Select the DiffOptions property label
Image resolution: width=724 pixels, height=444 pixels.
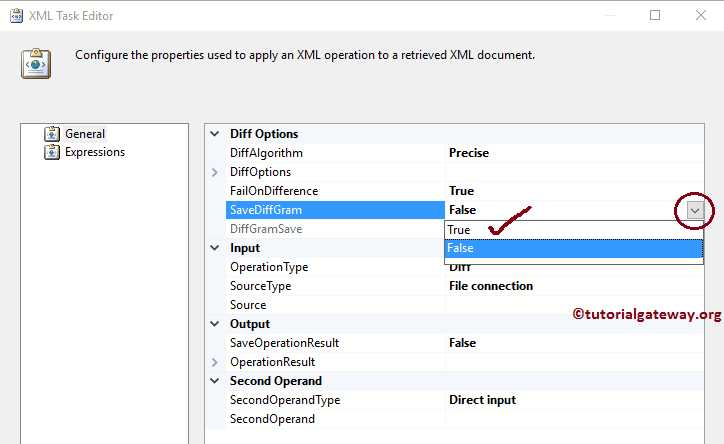[260, 172]
